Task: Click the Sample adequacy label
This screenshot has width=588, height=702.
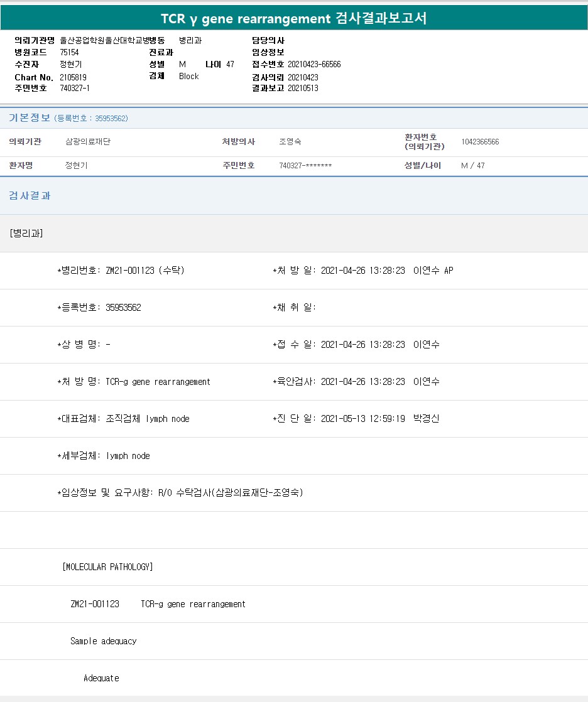Action: pos(103,641)
